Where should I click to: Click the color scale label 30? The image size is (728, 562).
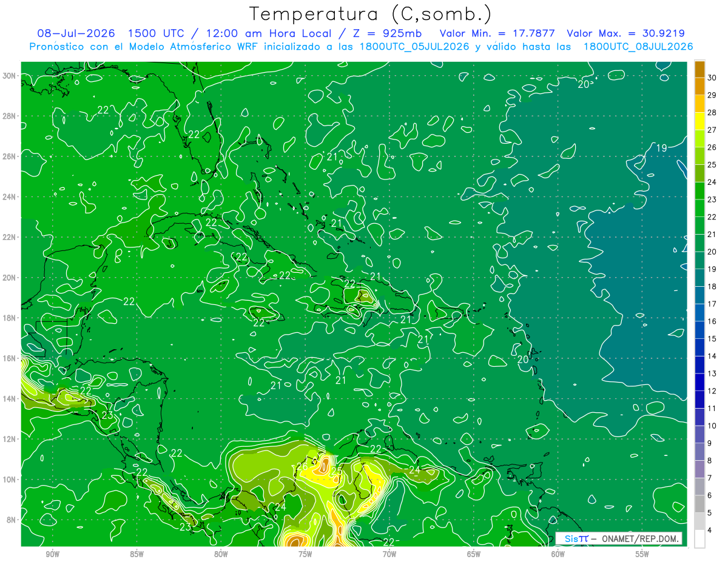712,78
